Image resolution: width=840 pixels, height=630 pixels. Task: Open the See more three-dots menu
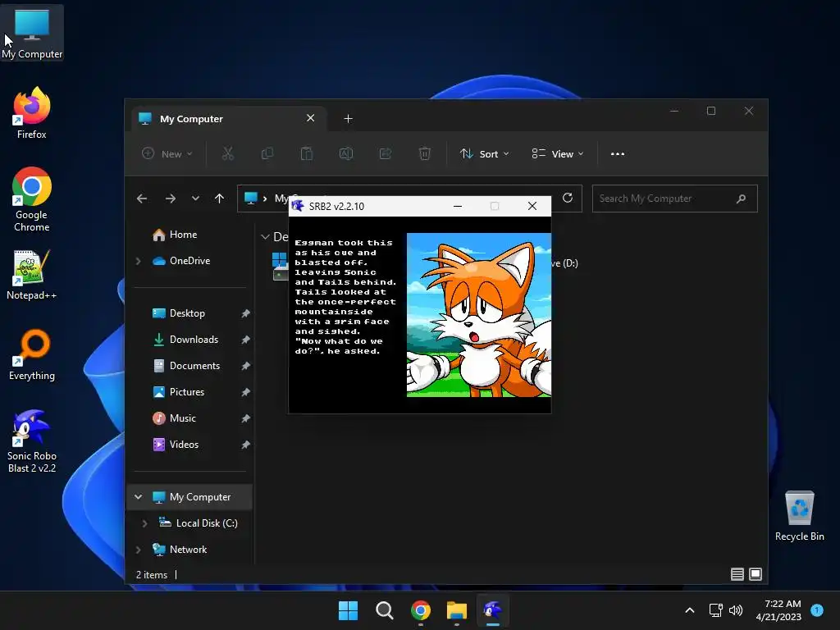click(617, 153)
